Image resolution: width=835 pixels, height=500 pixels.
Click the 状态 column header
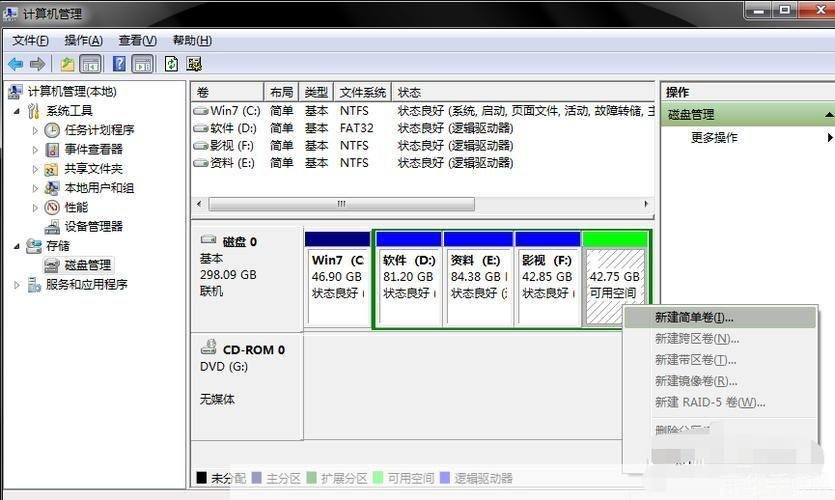click(523, 92)
